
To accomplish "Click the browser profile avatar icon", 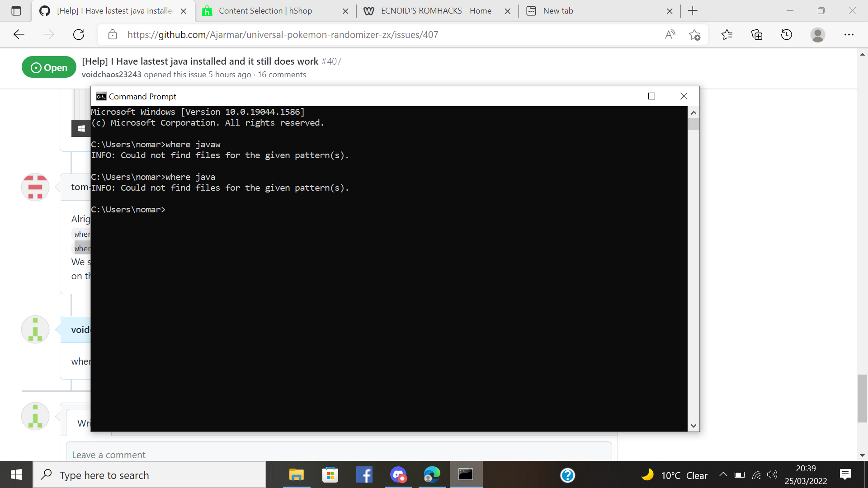I will (x=818, y=34).
